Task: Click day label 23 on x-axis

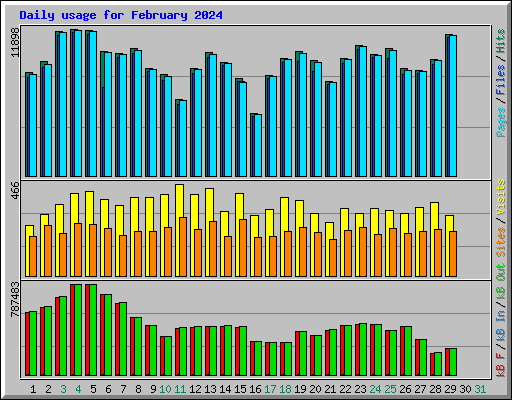Action: click(x=360, y=389)
